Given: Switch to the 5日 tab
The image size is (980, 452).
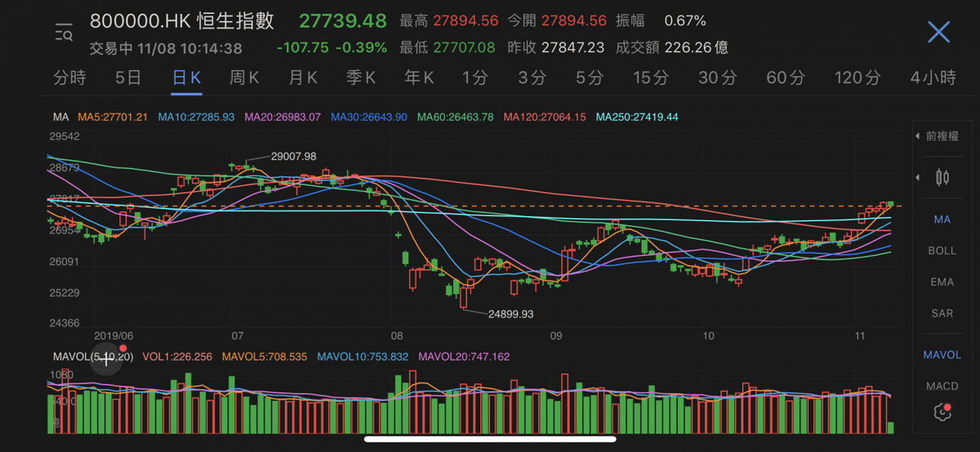Looking at the screenshot, I should click(128, 78).
